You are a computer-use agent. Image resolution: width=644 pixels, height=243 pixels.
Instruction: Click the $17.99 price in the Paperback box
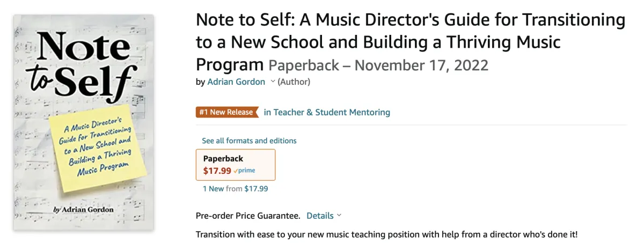click(217, 171)
